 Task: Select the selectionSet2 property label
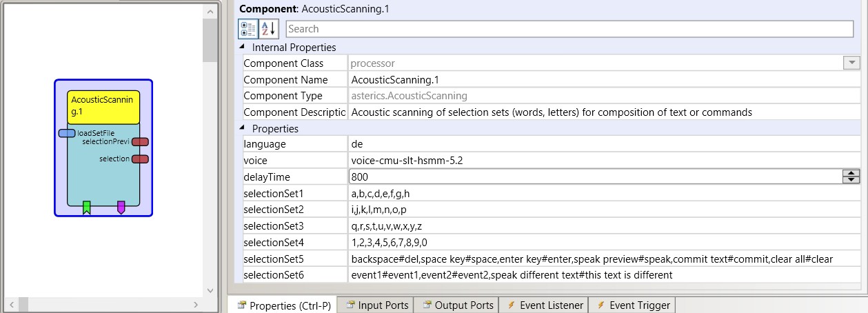[x=274, y=210]
